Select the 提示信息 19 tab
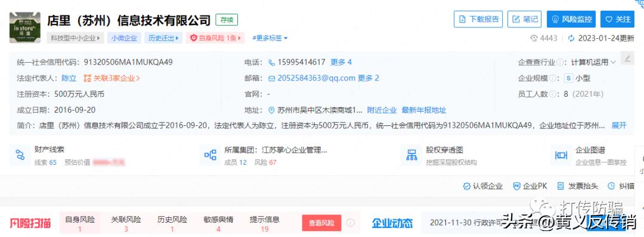 point(265,224)
